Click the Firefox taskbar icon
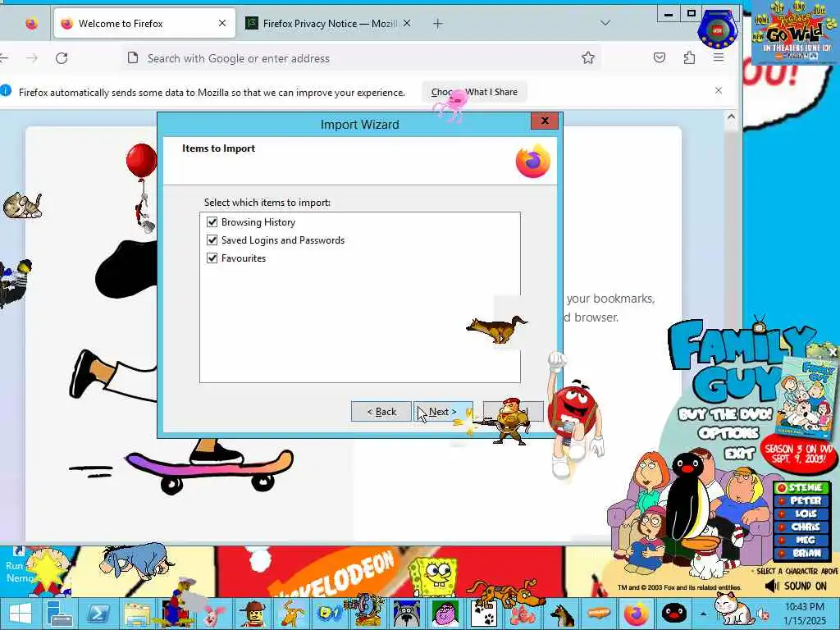The image size is (840, 630). [x=636, y=614]
